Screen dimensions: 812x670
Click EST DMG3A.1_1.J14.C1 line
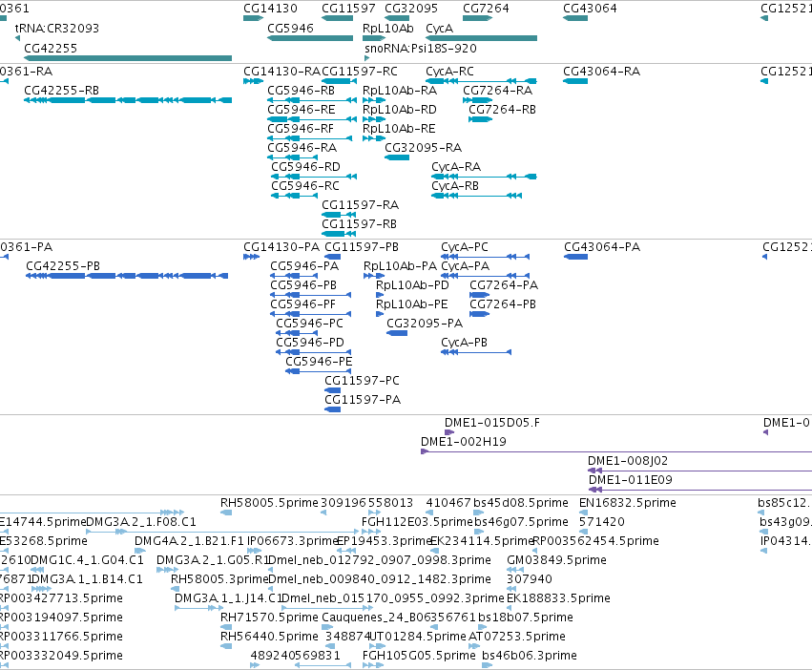pos(199,608)
